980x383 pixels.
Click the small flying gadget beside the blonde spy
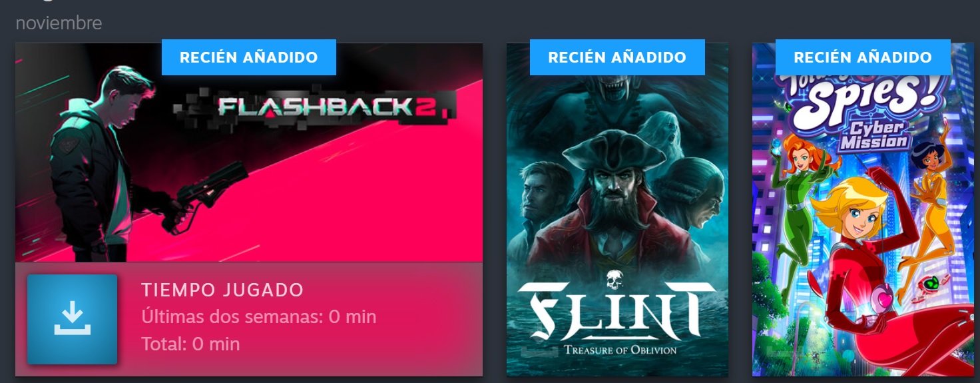[x=929, y=285]
